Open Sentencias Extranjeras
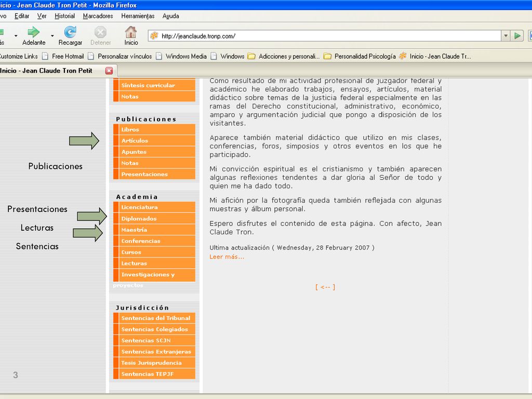 (x=154, y=352)
